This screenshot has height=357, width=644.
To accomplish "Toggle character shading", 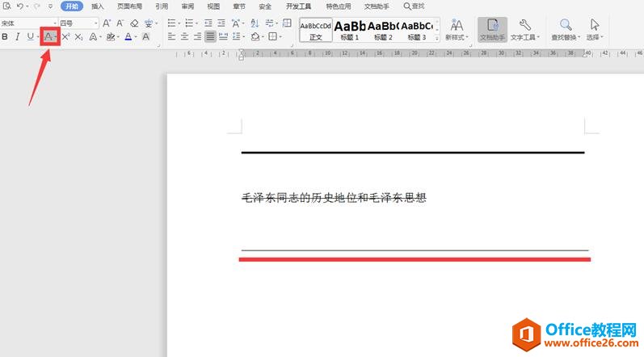I will tap(145, 37).
